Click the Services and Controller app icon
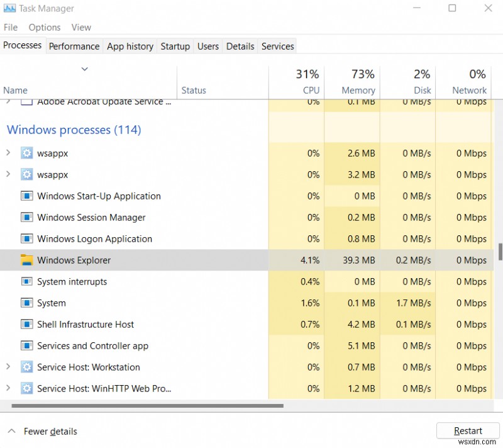The height and width of the screenshot is (448, 503). point(26,345)
